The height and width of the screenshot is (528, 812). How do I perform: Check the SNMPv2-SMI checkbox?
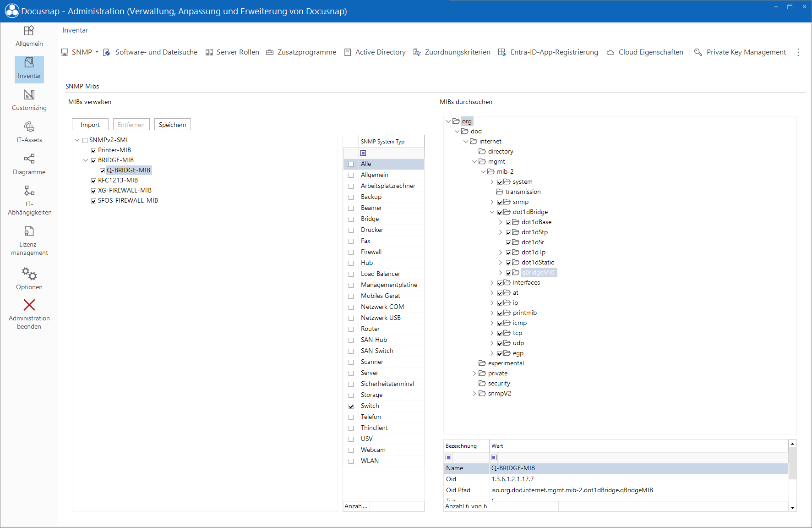click(x=85, y=140)
